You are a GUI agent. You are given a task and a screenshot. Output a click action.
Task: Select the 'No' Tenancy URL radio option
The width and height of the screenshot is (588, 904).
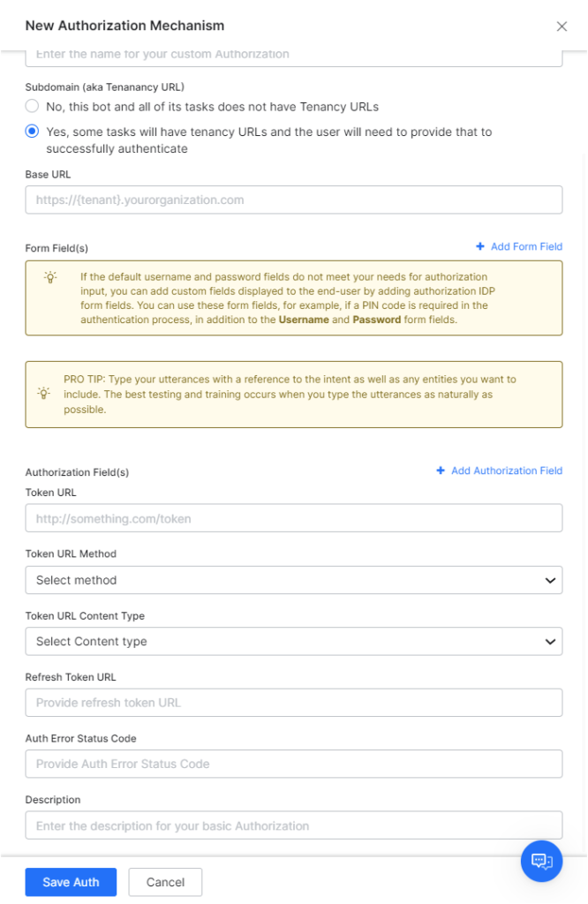33,107
